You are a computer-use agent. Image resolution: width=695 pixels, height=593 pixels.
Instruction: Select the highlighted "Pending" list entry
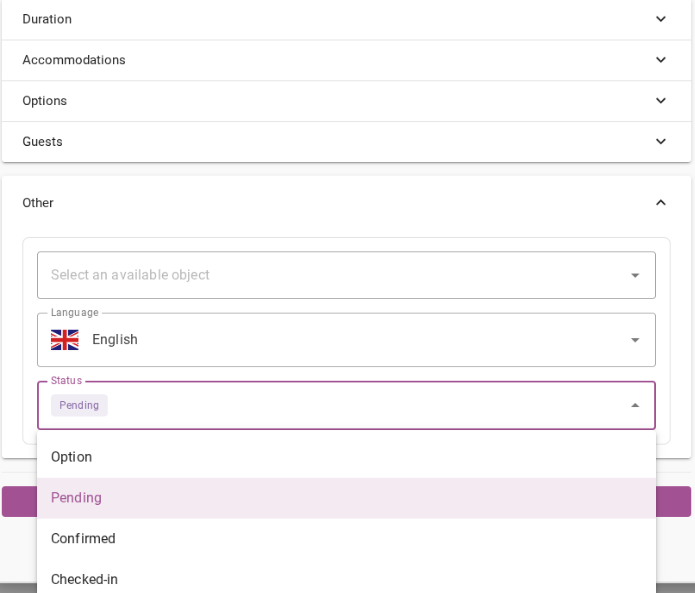pyautogui.click(x=76, y=498)
